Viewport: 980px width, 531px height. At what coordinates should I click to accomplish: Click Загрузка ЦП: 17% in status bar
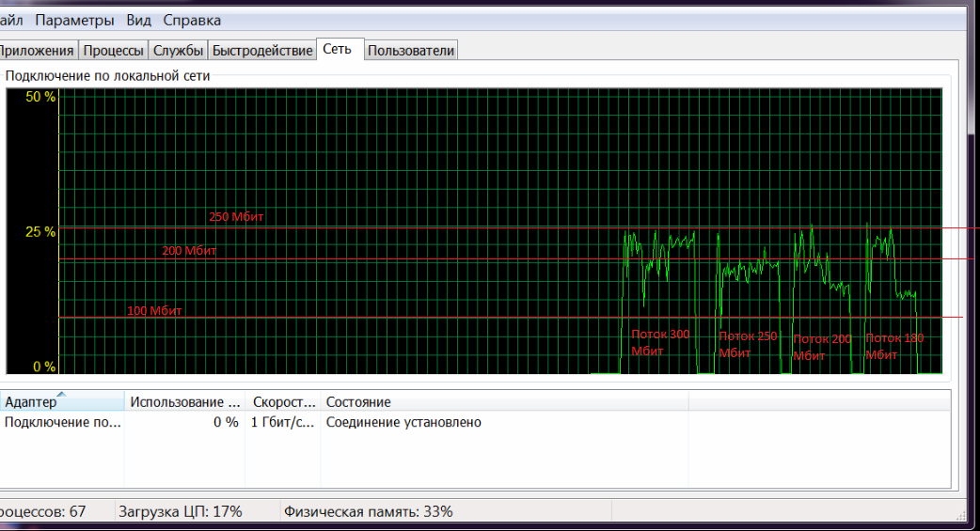180,511
